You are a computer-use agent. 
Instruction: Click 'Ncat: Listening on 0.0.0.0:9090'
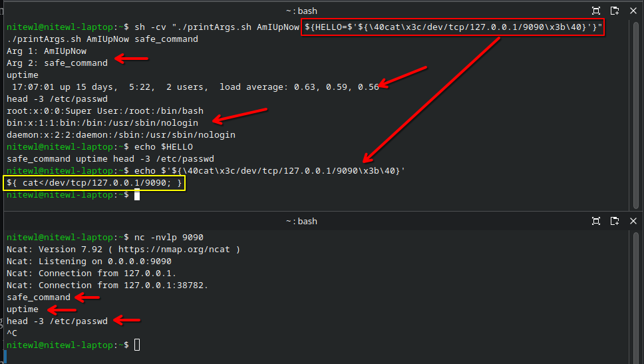point(89,262)
